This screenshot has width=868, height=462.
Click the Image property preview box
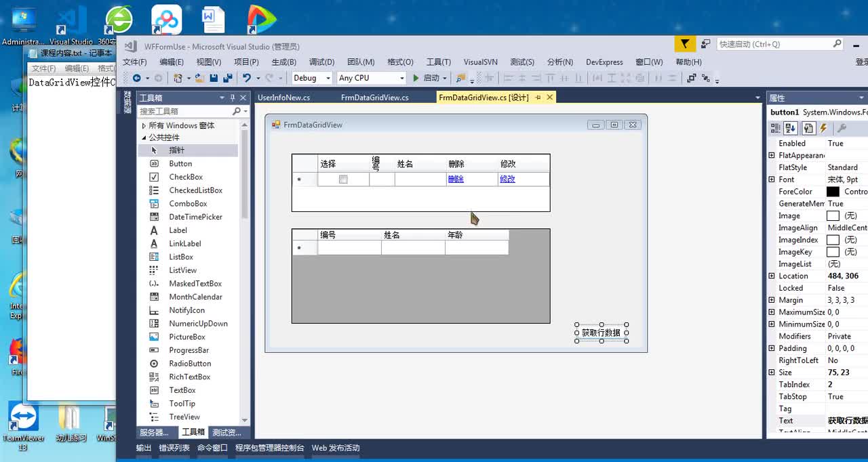click(833, 215)
